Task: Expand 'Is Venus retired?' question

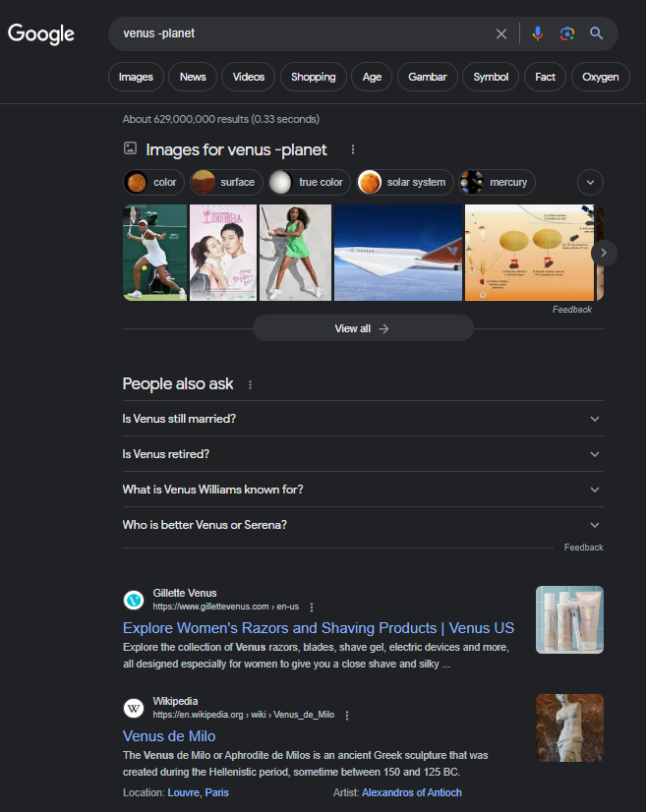Action: [x=363, y=454]
